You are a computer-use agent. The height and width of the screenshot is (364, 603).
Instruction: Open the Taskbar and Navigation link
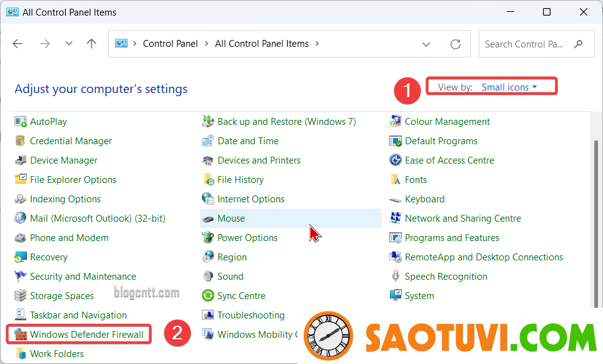click(x=78, y=315)
